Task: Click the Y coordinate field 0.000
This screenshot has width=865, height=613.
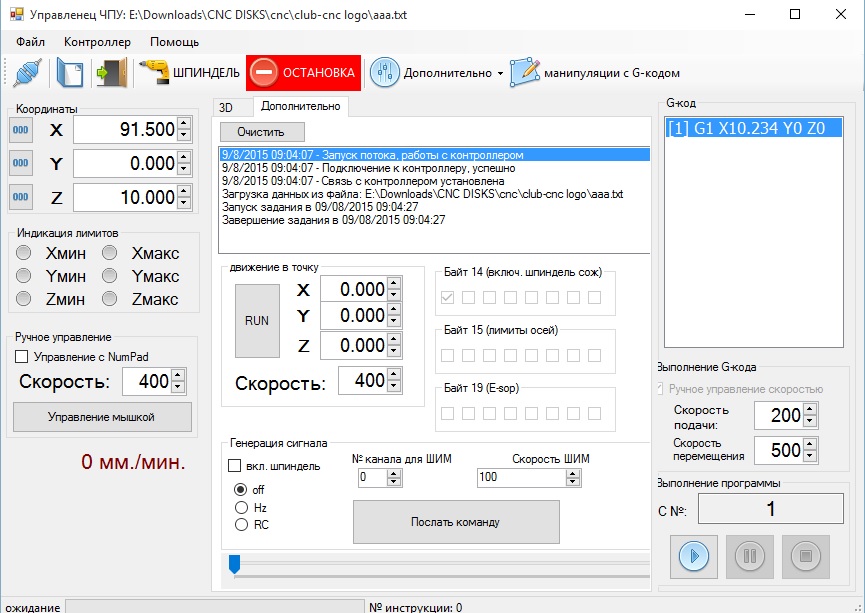Action: tap(126, 163)
